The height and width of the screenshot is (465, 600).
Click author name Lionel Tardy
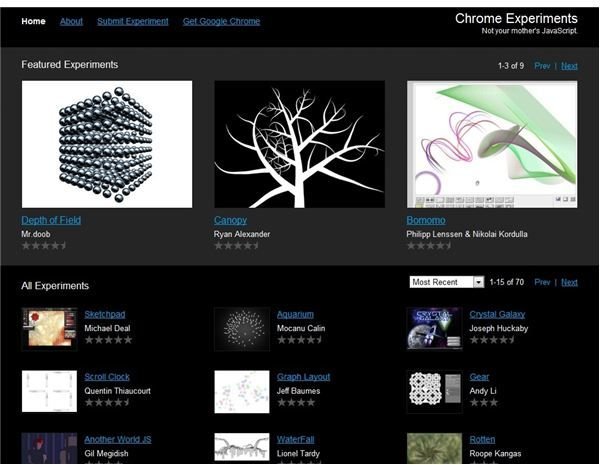(x=298, y=454)
